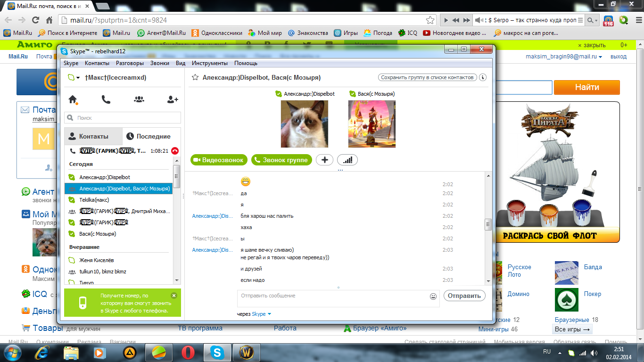Open Skype from the taskbar
Screen dimensions: 644x362
[x=217, y=352]
